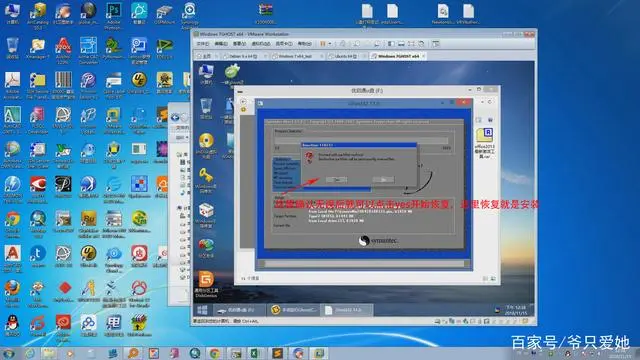Open the golden CD disc icon in guest
Viewport: 640px width, 360px height.
coord(206,141)
